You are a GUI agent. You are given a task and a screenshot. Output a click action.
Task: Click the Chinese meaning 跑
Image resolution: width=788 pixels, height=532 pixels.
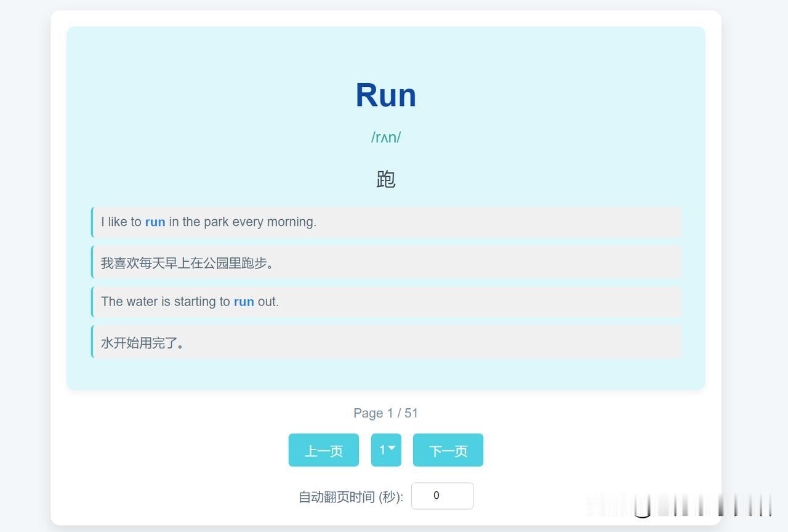coord(386,179)
